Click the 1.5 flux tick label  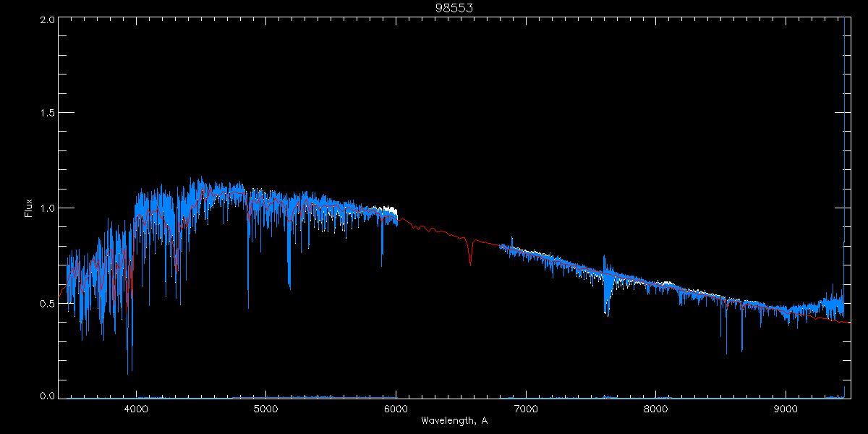click(x=47, y=114)
